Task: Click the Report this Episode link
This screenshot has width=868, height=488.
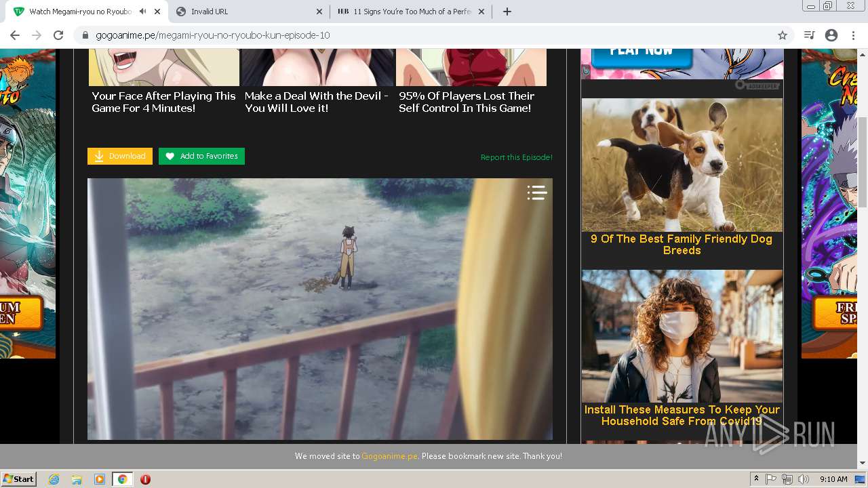Action: [517, 157]
